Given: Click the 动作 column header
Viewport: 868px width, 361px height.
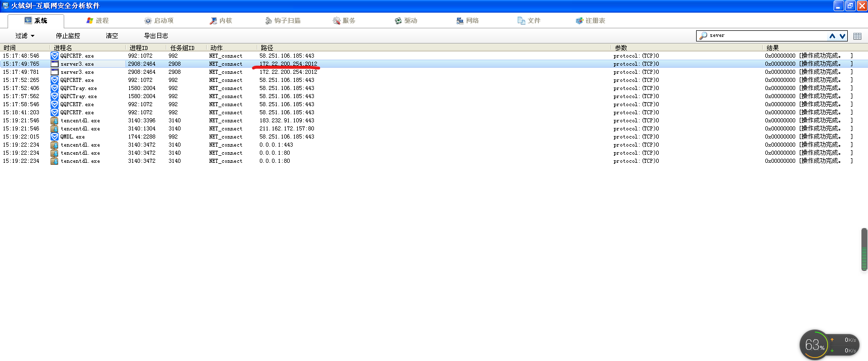Looking at the screenshot, I should [232, 48].
